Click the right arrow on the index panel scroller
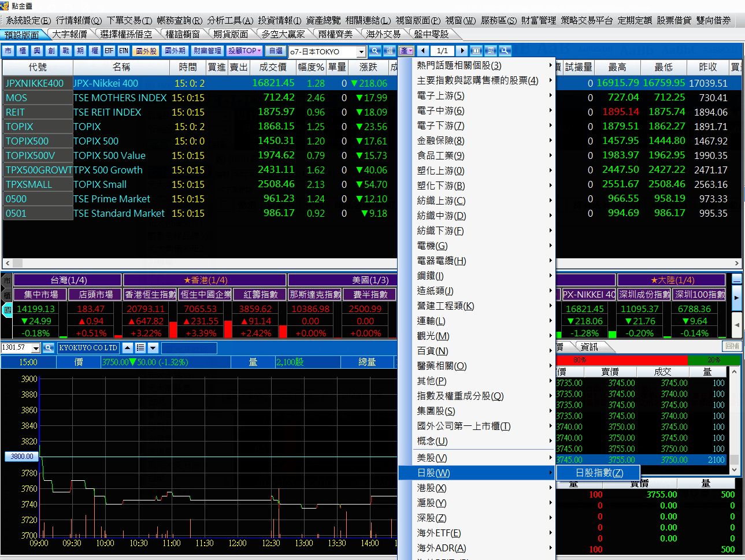Viewport: 745px width, 560px height. click(736, 298)
